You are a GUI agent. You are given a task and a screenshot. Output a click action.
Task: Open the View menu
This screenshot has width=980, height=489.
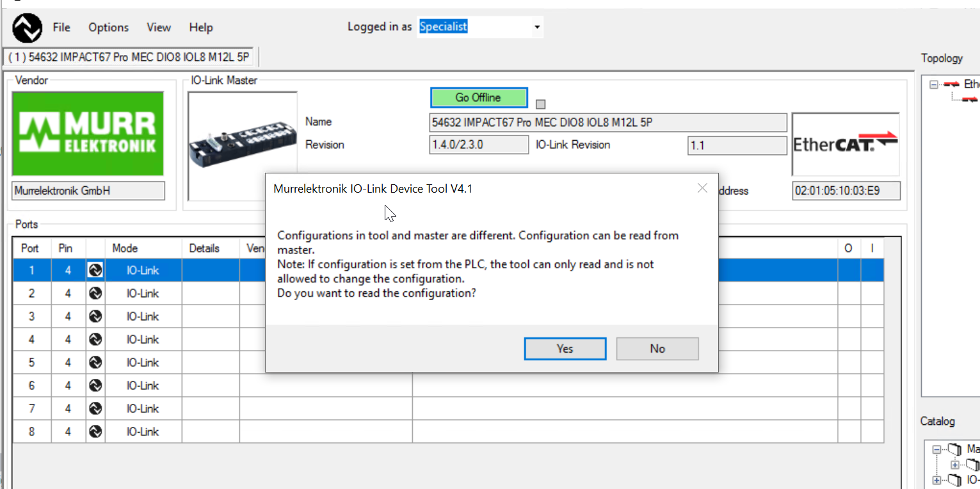tap(159, 28)
